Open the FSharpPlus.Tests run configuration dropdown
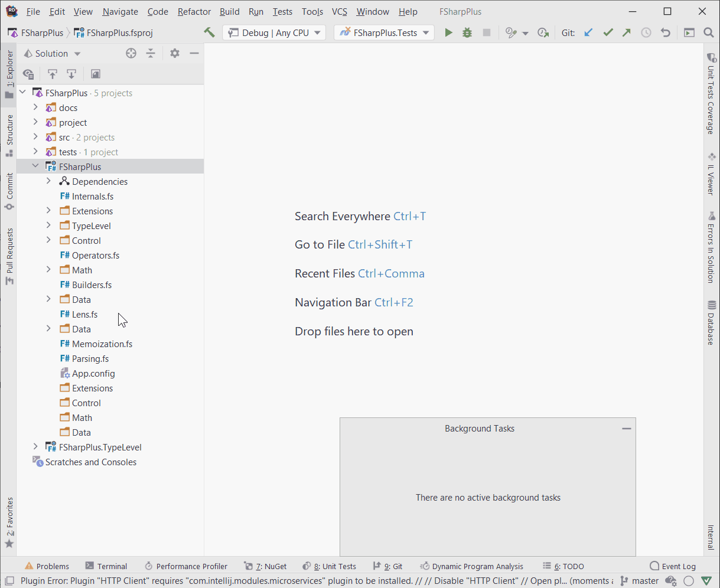 (x=384, y=32)
